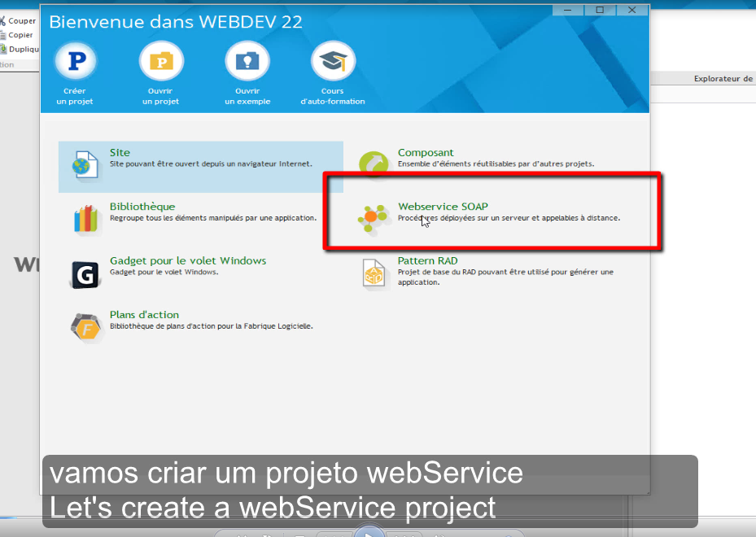Launch Cours d'auto-formation graduation cap icon

[x=333, y=61]
